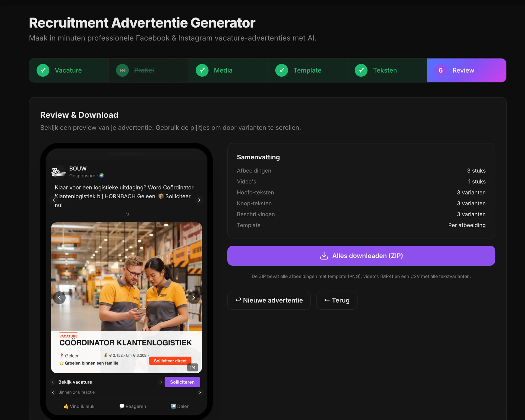Show next ad image in carousel
This screenshot has width=525, height=420.
(194, 298)
